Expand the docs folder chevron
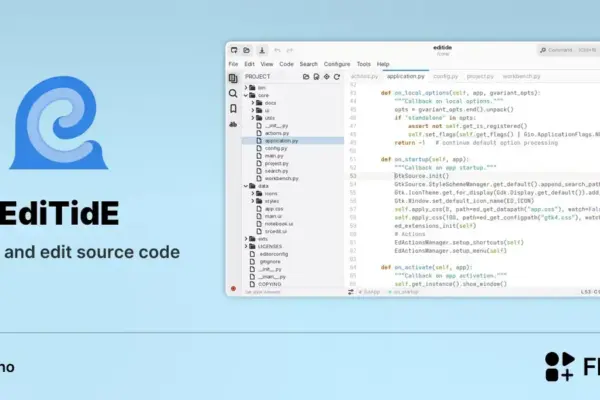This screenshot has height=400, width=600. pos(253,103)
